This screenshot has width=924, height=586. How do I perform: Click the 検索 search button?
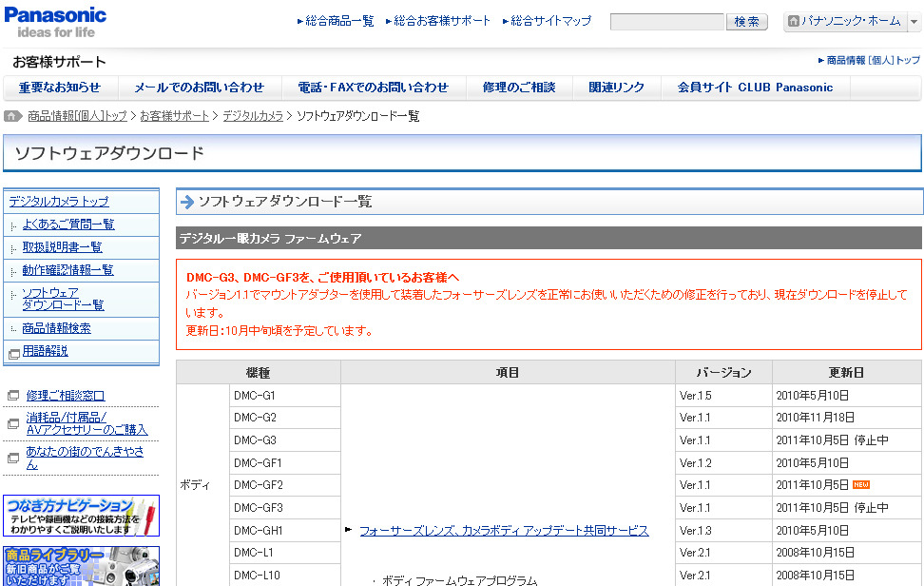(746, 22)
